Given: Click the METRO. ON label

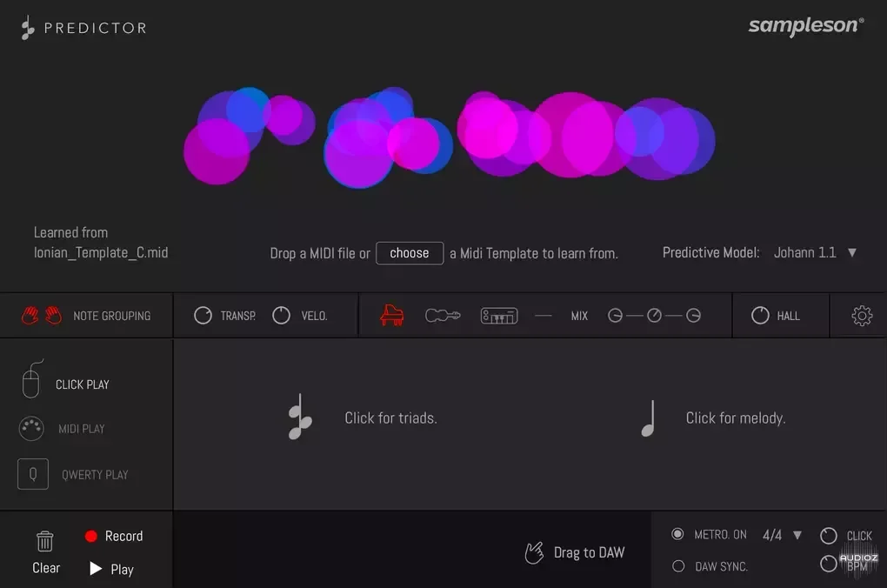Looking at the screenshot, I should click(x=721, y=535).
